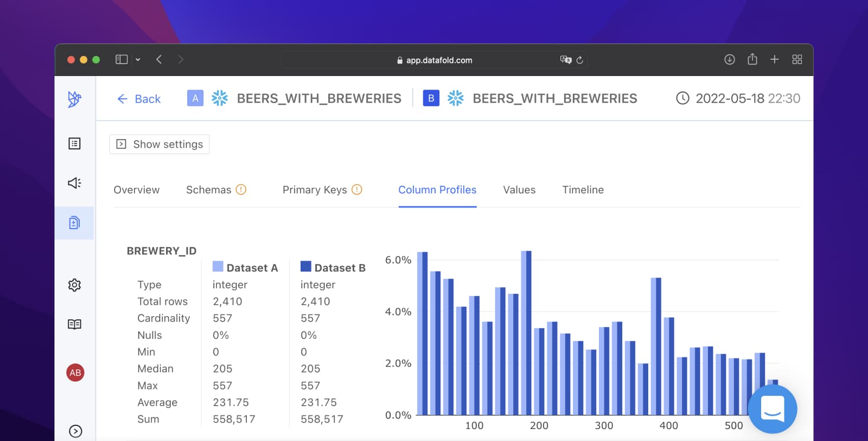868x441 pixels.
Task: Open the list view sidebar icon
Action: (74, 143)
